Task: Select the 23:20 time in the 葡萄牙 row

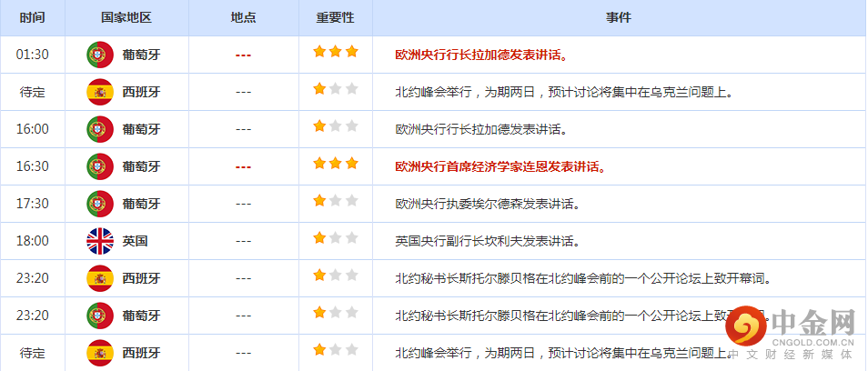Action: pyautogui.click(x=32, y=316)
